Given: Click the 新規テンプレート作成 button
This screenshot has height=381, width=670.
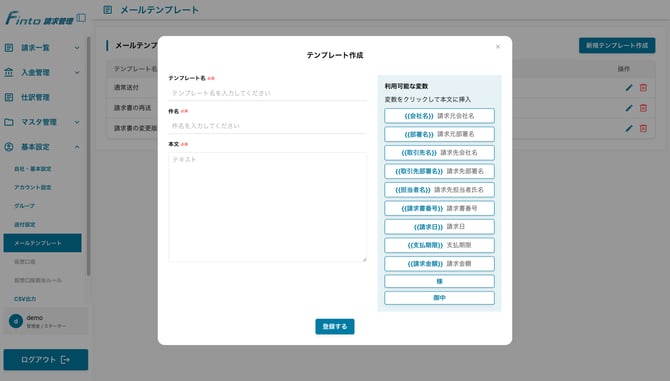Looking at the screenshot, I should [x=617, y=45].
